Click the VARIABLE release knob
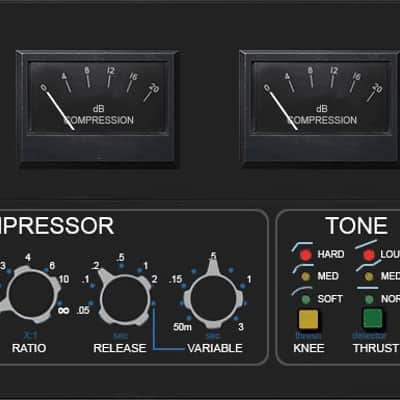The width and height of the screenshot is (400, 400). tap(213, 297)
